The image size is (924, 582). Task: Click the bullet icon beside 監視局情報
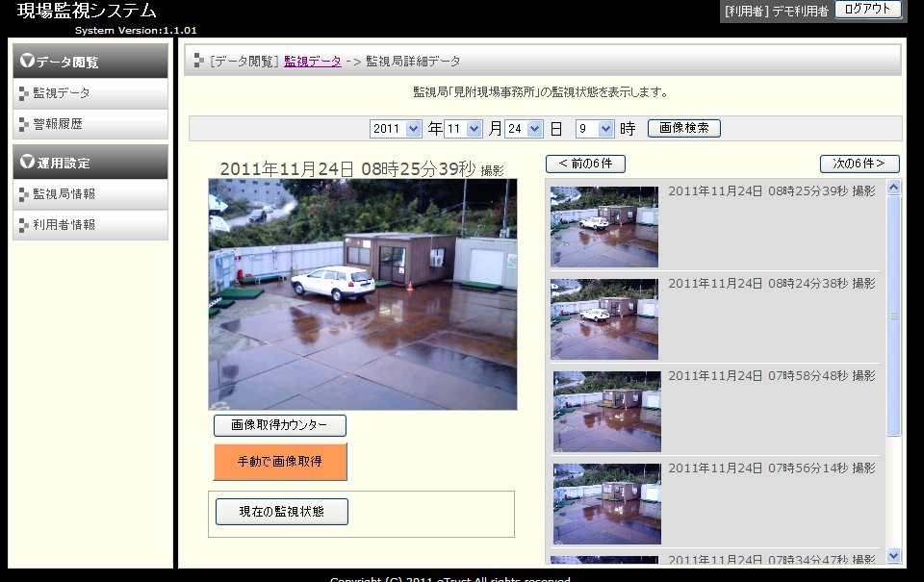[23, 194]
